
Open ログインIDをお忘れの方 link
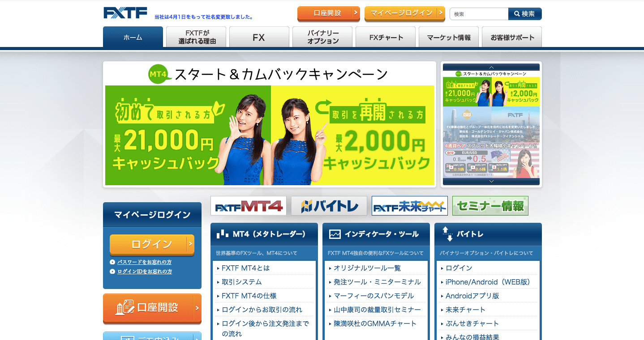pyautogui.click(x=144, y=272)
